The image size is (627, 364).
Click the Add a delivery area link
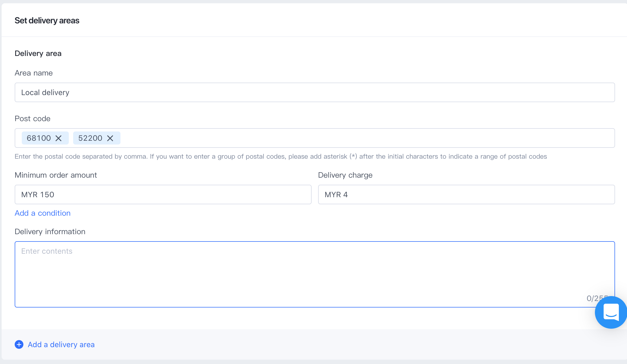click(61, 344)
